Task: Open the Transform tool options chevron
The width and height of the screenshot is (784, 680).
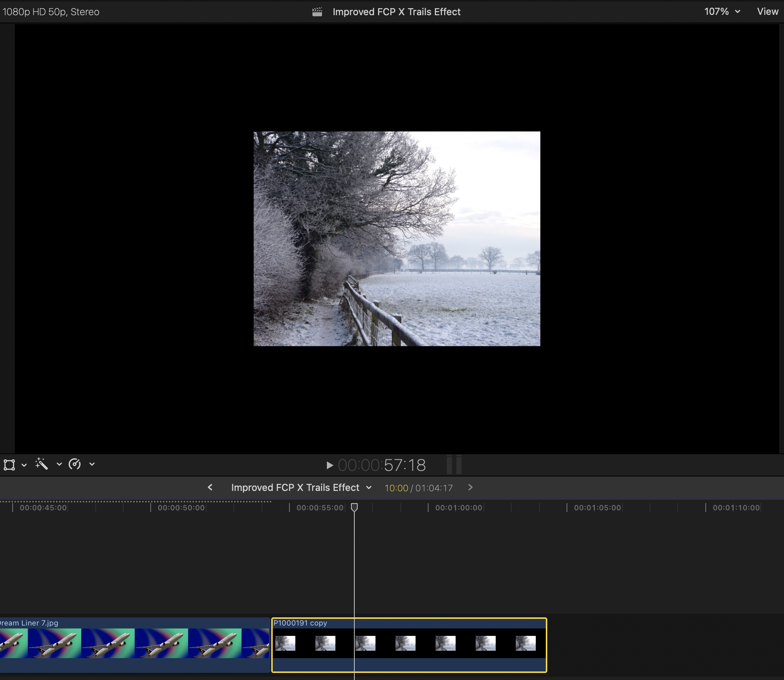Action: tap(24, 465)
